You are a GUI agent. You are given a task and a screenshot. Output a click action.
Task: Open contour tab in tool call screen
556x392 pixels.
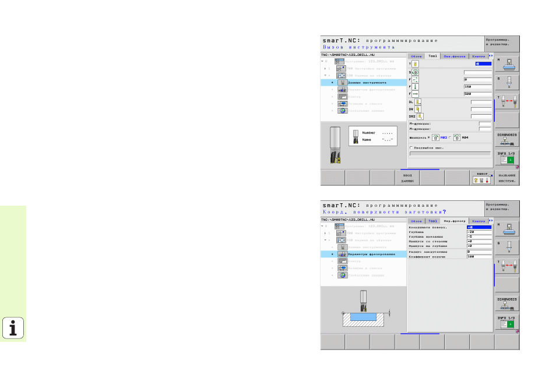pos(478,56)
